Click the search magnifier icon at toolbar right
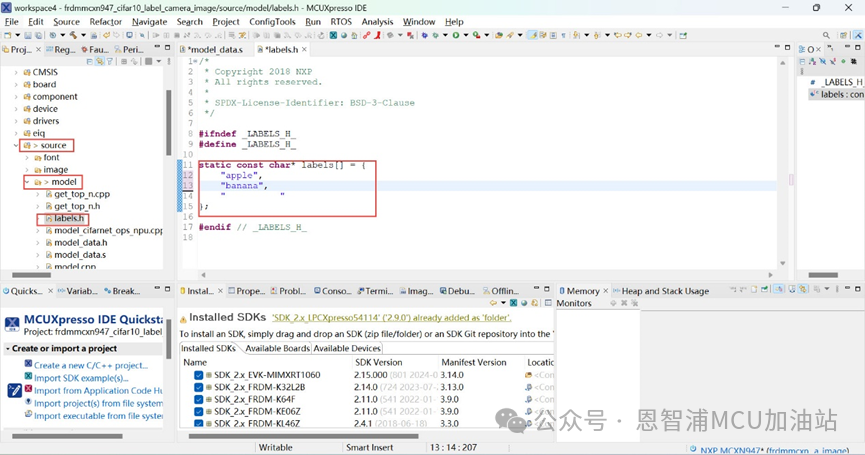The image size is (865, 455). [x=826, y=35]
